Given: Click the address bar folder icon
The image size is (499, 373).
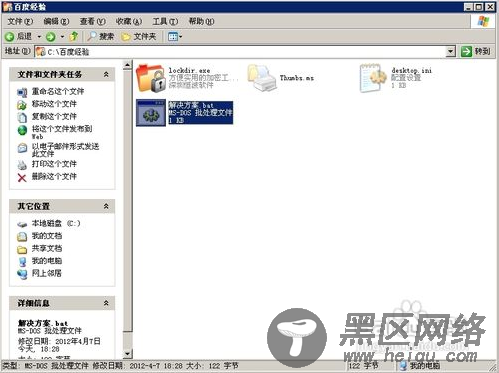Looking at the screenshot, I should click(x=40, y=52).
